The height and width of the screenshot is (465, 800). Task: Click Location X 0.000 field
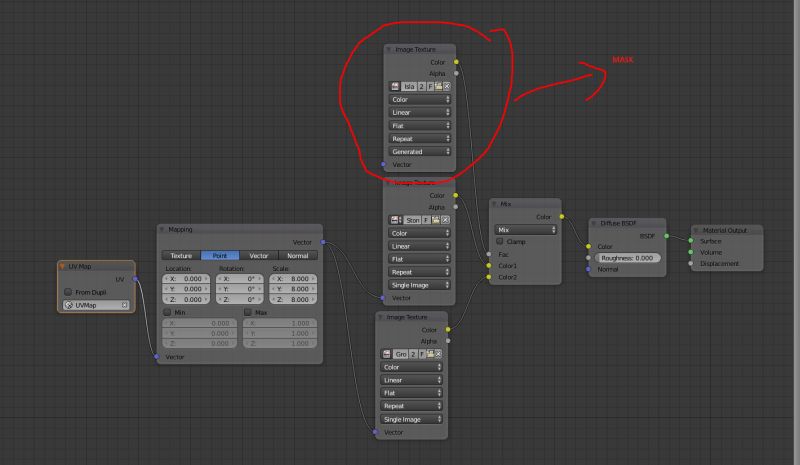tap(186, 279)
